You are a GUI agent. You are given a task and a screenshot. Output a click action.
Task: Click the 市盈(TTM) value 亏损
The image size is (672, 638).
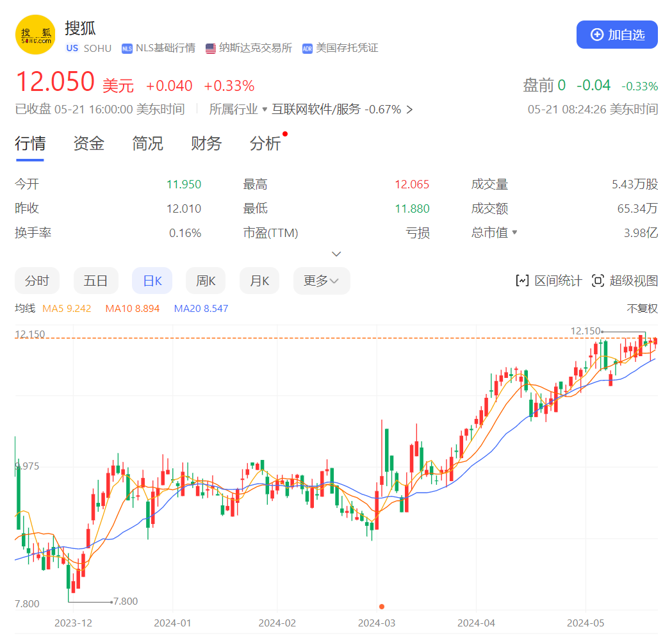(x=418, y=233)
